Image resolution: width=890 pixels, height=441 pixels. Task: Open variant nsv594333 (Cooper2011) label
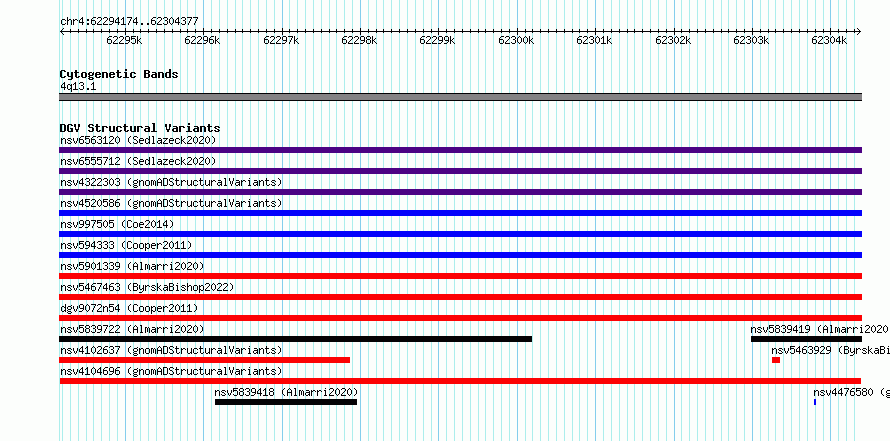pos(127,245)
